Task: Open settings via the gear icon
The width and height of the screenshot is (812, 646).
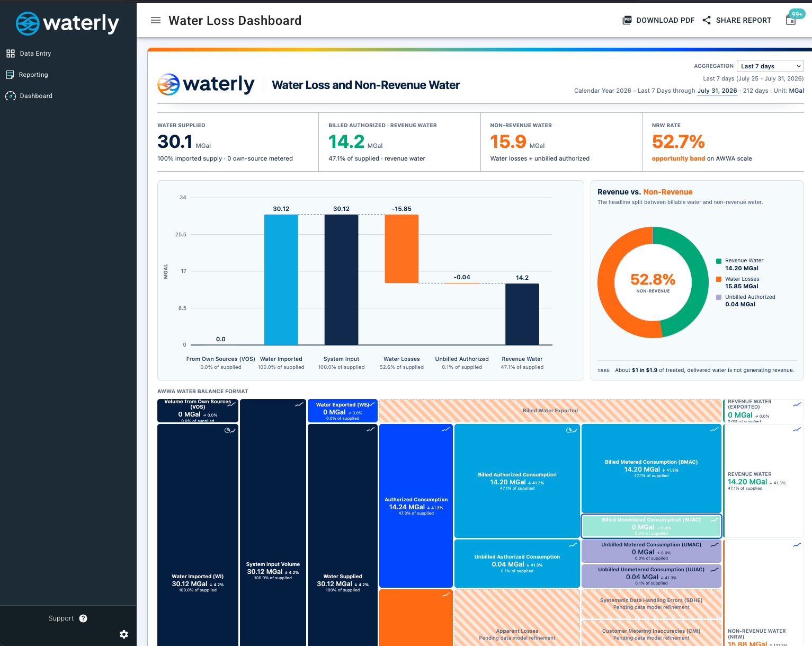Action: (124, 634)
